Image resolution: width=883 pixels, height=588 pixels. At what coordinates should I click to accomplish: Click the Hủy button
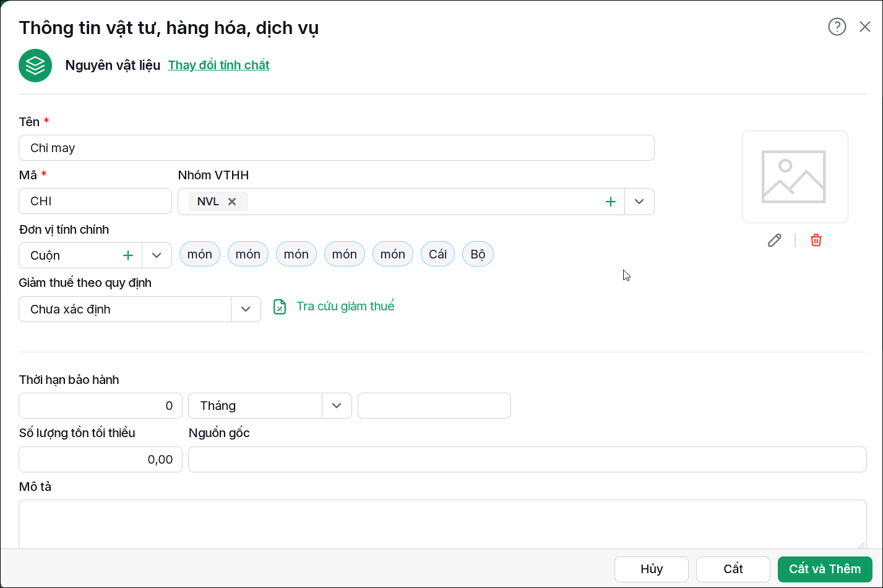click(x=652, y=569)
